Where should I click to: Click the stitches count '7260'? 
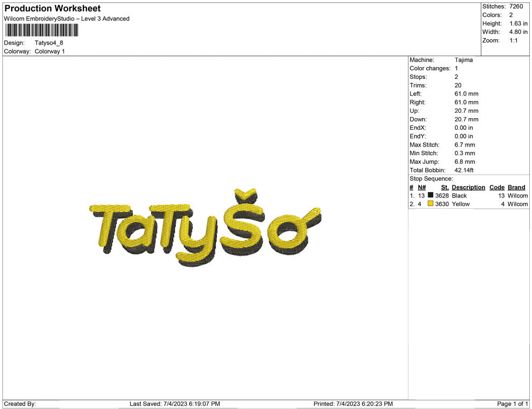[x=516, y=6]
